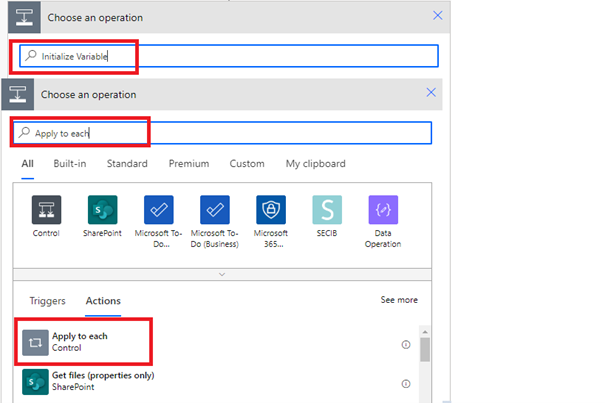Click the See more link

[x=399, y=300]
